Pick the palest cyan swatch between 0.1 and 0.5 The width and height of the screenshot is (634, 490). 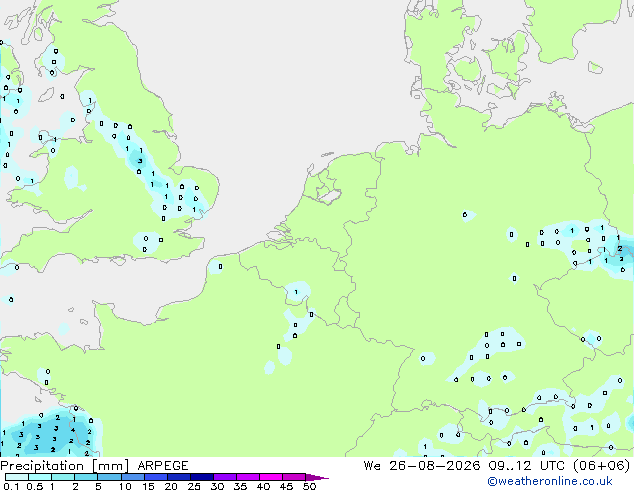[x=17, y=477]
